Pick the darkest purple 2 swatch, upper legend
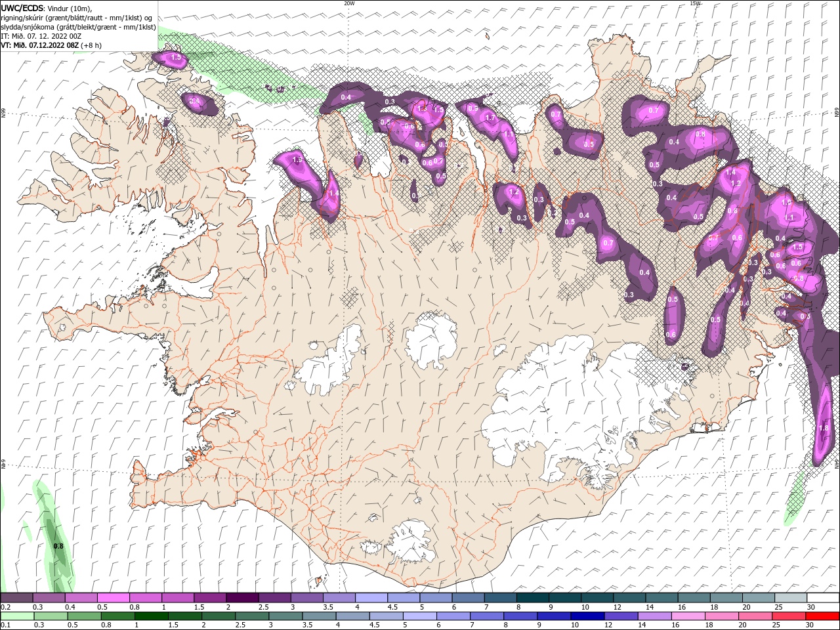This screenshot has width=840, height=630. tap(242, 598)
